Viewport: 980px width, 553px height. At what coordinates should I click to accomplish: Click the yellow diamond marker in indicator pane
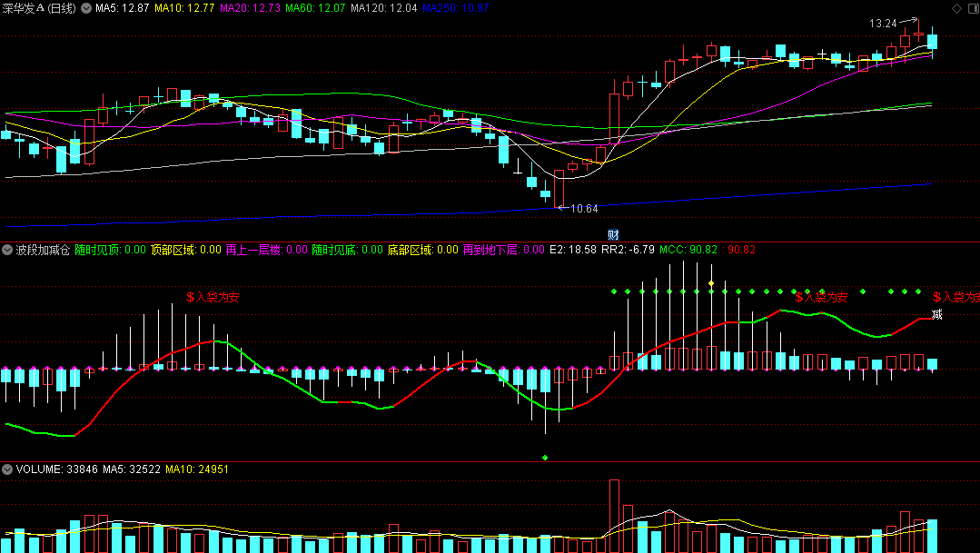click(711, 283)
